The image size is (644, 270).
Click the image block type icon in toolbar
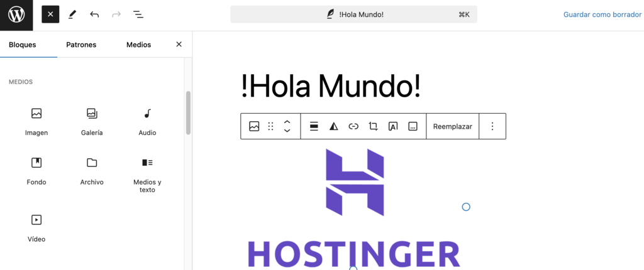tap(254, 126)
